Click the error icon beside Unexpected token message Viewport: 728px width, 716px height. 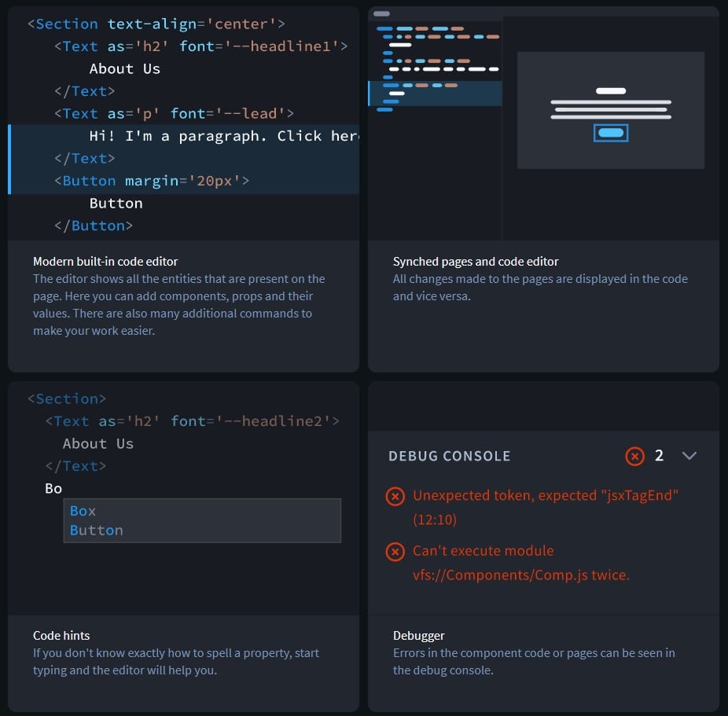tap(395, 496)
